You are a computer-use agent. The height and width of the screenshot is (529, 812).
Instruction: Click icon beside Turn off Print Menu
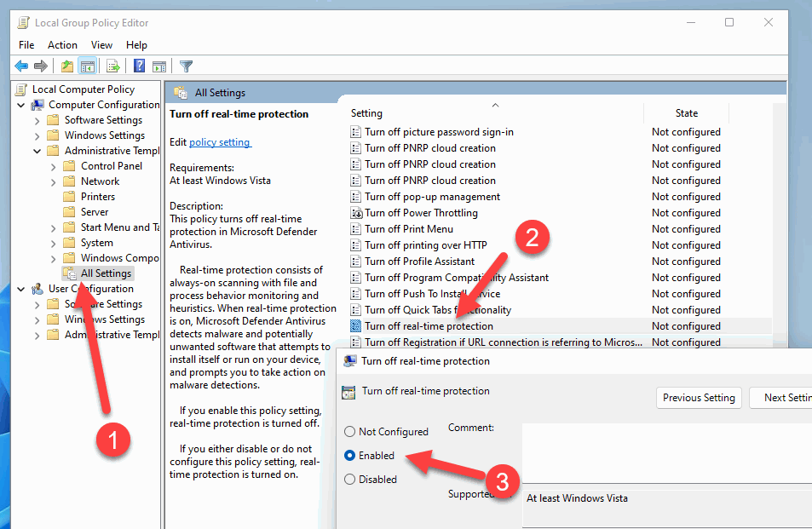click(356, 229)
